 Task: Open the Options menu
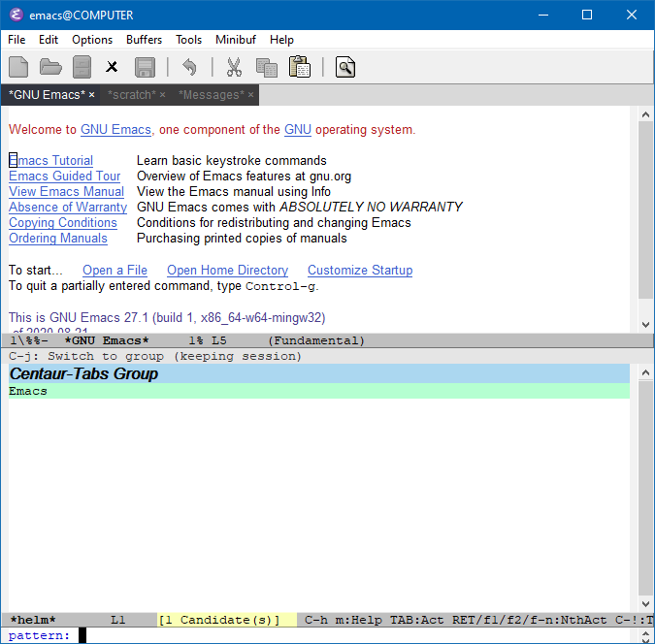92,40
